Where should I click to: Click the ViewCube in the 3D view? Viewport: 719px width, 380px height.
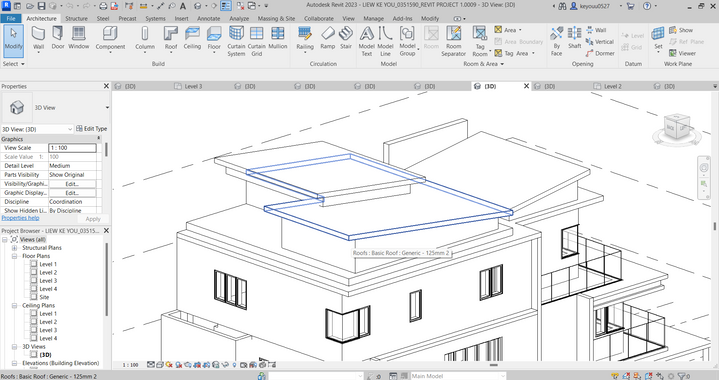click(677, 127)
